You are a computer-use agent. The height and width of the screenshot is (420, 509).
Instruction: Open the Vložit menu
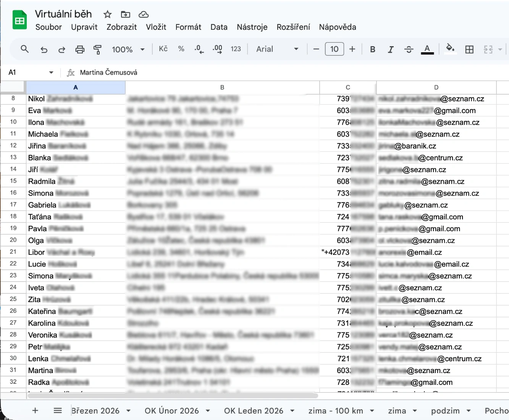click(156, 27)
